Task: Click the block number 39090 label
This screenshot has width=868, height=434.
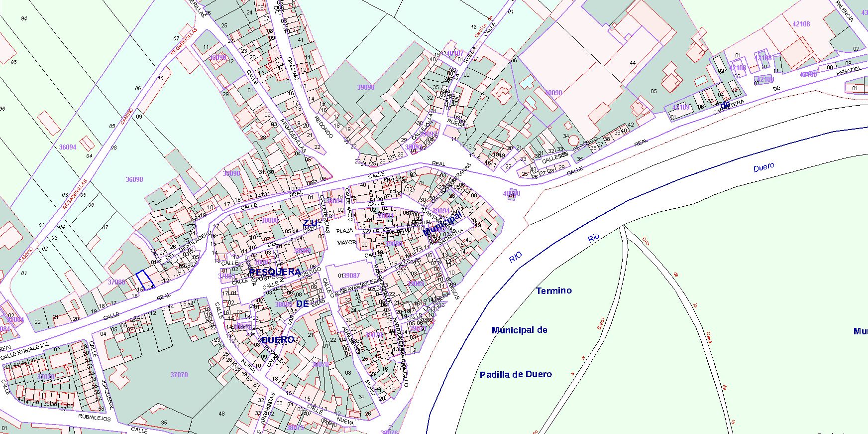Action: [366, 87]
